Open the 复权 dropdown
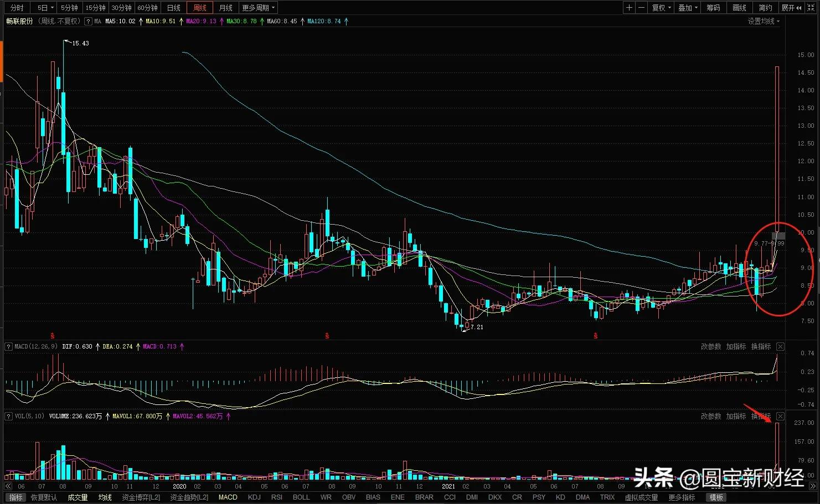Screen dimensions: 820x504 [x=661, y=8]
